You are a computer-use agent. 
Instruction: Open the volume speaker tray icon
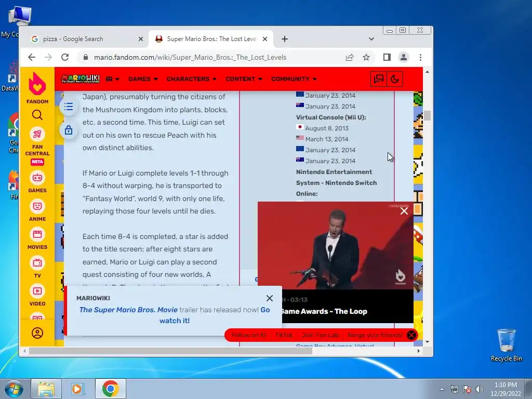(480, 389)
